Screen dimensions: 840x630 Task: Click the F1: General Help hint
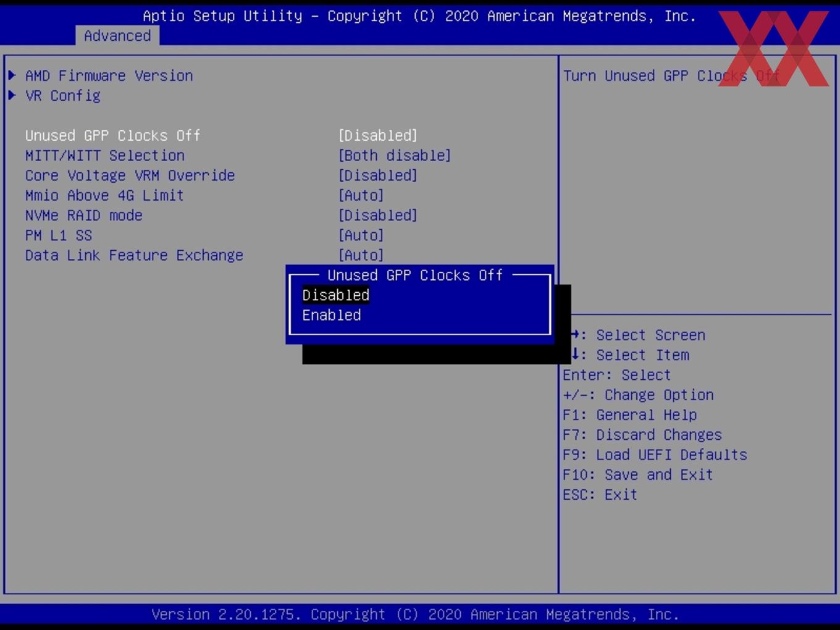pyautogui.click(x=630, y=415)
